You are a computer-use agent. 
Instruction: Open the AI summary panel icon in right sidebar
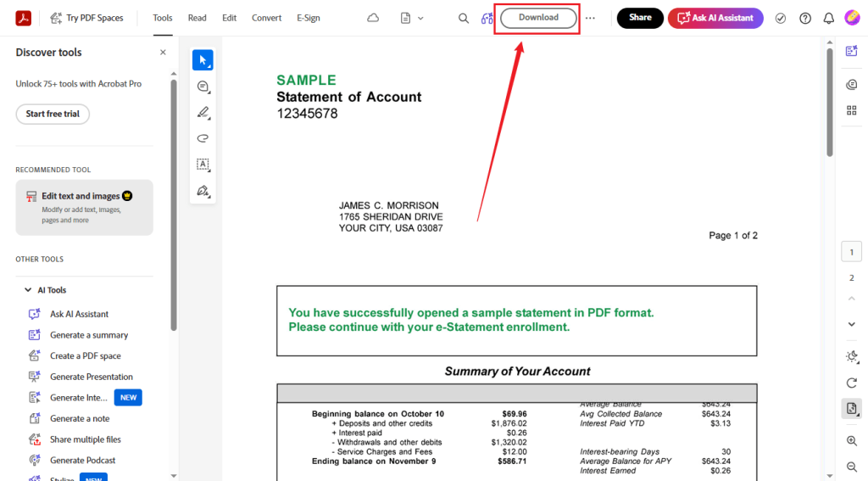(851, 52)
